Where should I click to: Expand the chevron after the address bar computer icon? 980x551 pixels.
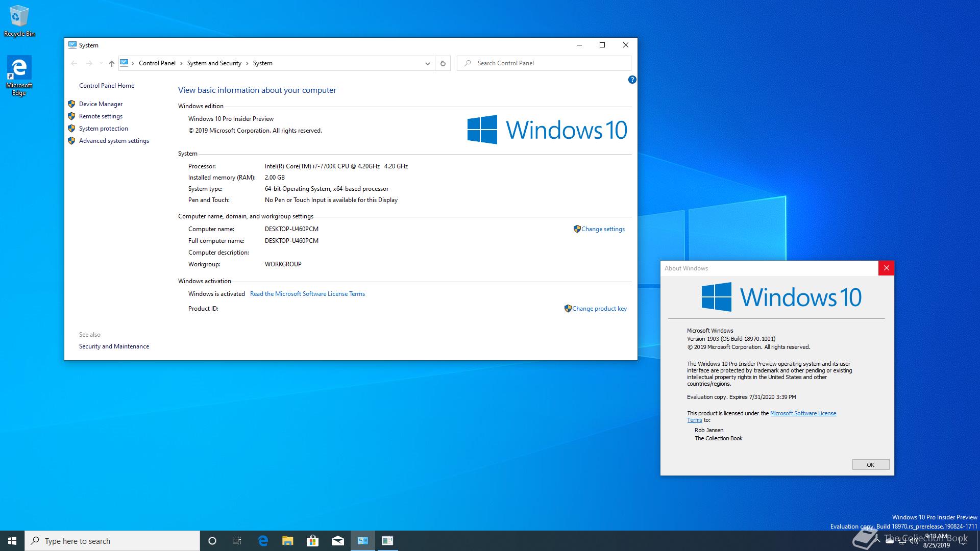[x=133, y=63]
